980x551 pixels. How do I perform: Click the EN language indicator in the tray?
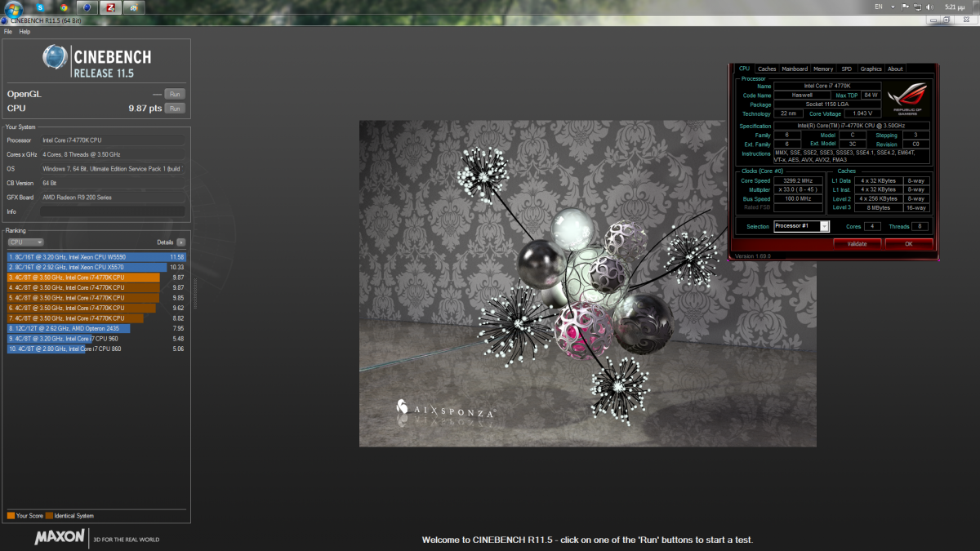[x=879, y=7]
